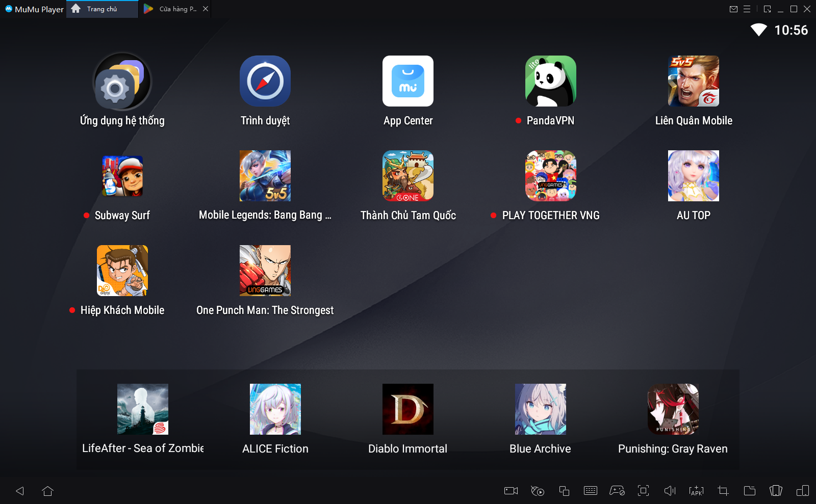
Task: Switch to the Trang chủ tab
Action: point(102,9)
